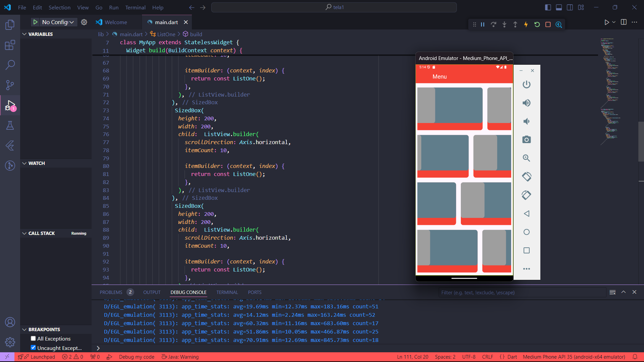644x362 pixels.
Task: Raise the emulator volume
Action: [527, 103]
